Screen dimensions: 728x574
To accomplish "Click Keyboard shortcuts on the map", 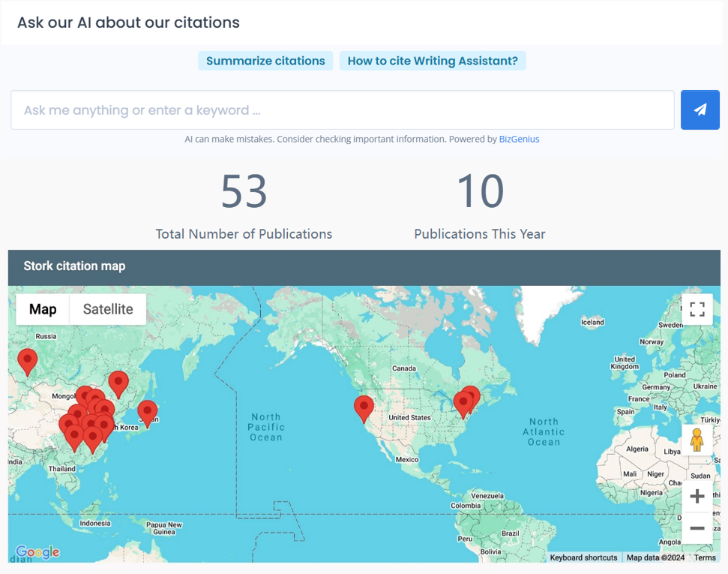I will pyautogui.click(x=583, y=557).
